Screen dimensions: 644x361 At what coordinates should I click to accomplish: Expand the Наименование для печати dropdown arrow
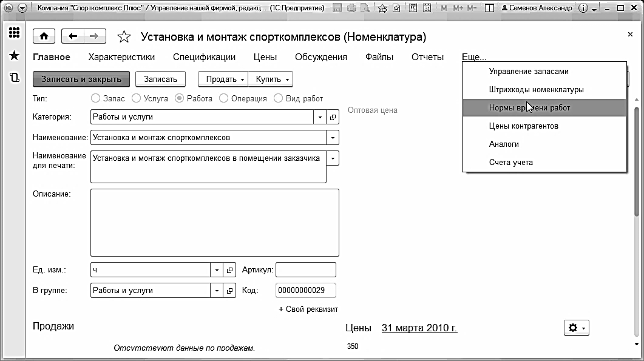(x=333, y=158)
